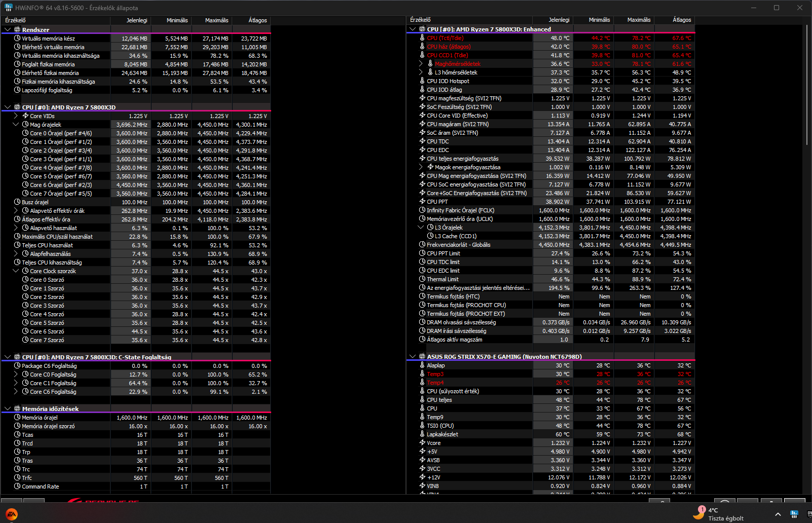The height and width of the screenshot is (523, 812).
Task: Click the chip icon beside Memória időzítések
Action: (17, 408)
